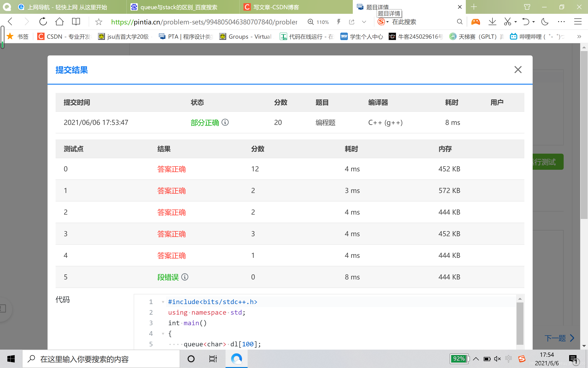
Task: Open the downloads icon
Action: coord(492,22)
